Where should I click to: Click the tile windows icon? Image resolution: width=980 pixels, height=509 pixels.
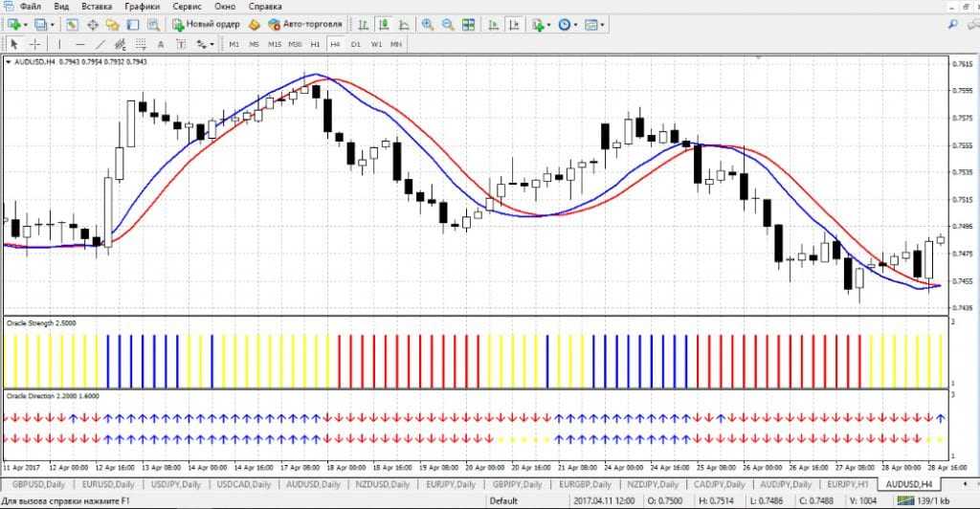click(470, 24)
